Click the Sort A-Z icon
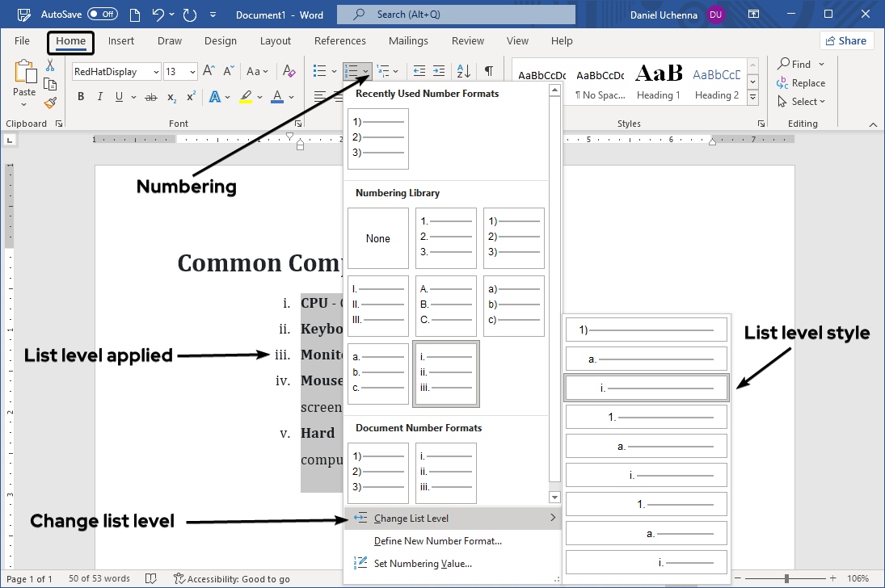885x588 pixels. pyautogui.click(x=464, y=71)
